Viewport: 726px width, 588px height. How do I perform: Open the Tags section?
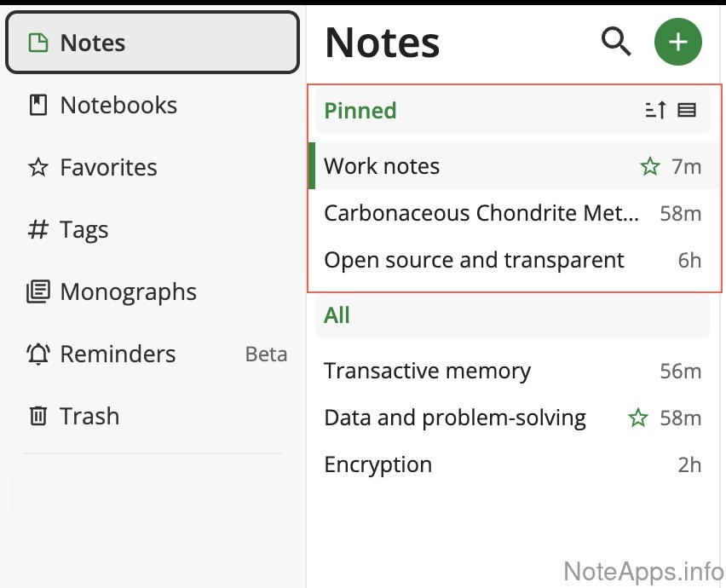point(84,229)
